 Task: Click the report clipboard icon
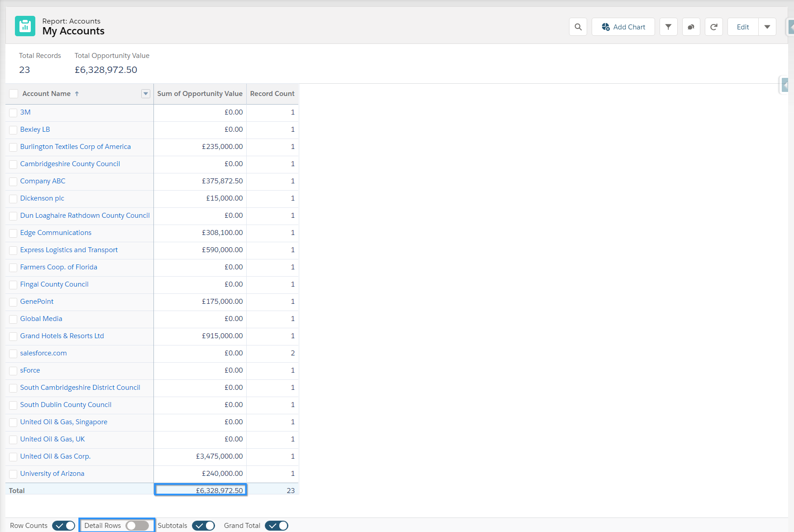25,26
